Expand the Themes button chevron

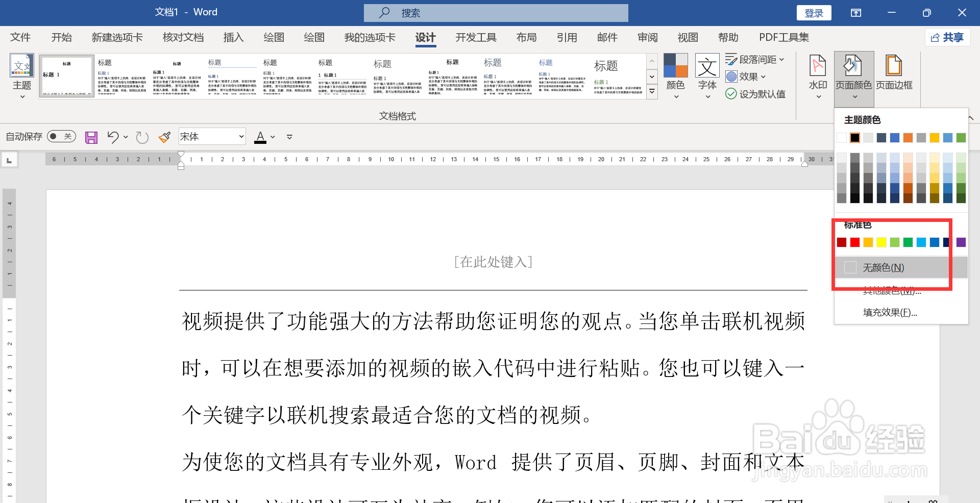click(22, 96)
